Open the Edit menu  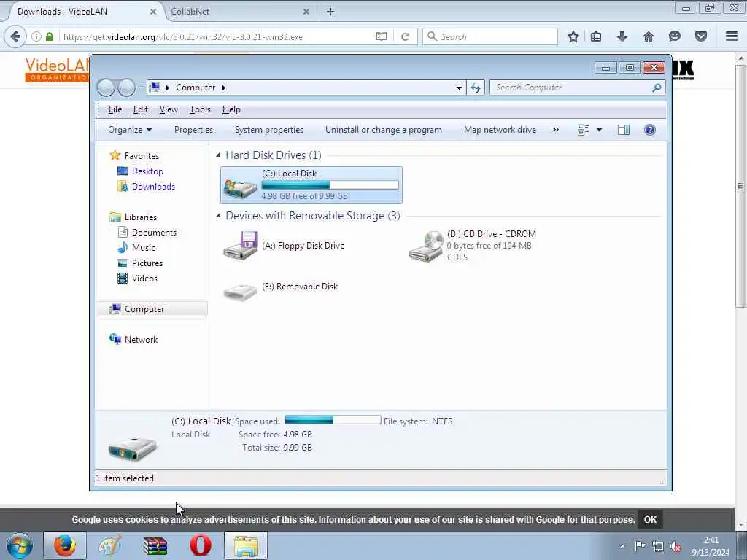[x=141, y=109]
